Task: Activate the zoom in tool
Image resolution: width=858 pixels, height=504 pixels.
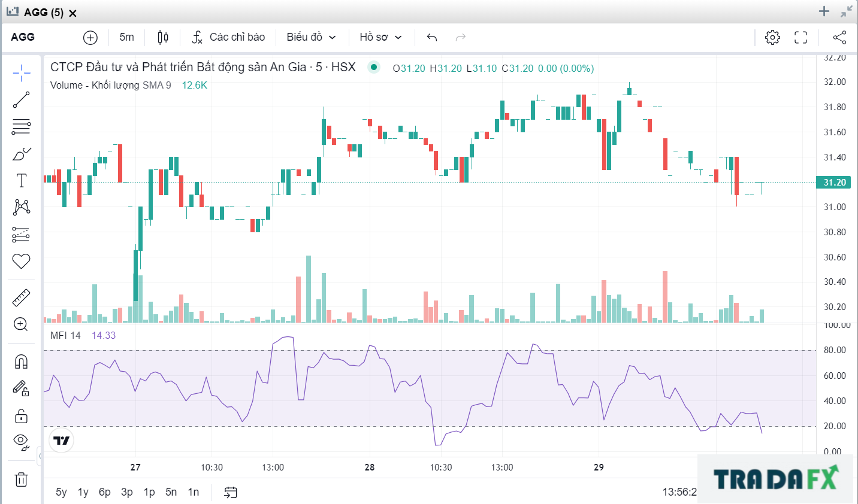Action: point(22,324)
